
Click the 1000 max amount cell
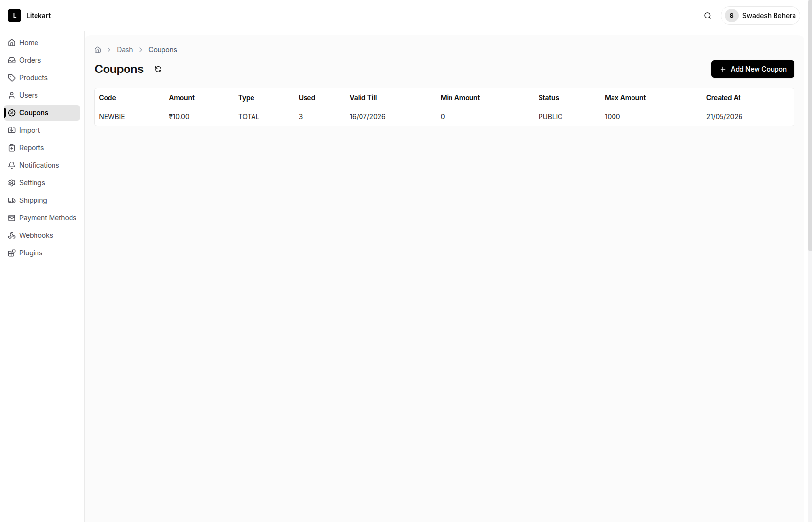(x=613, y=117)
